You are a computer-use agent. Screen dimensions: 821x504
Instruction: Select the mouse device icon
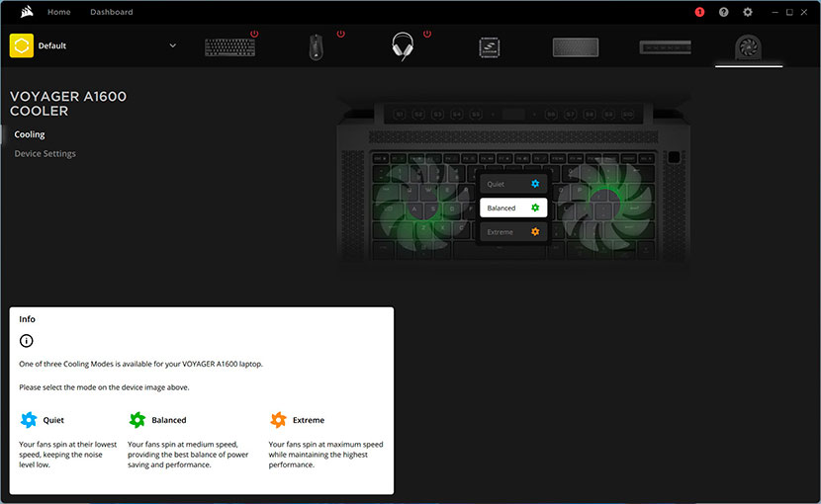pos(316,47)
